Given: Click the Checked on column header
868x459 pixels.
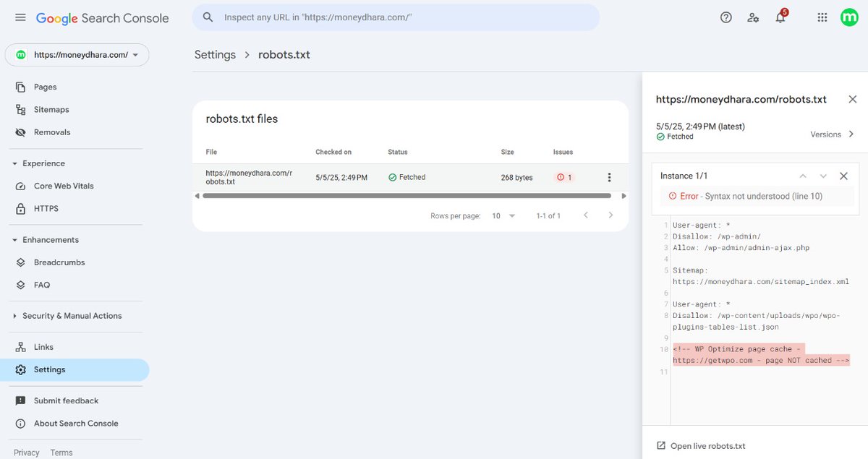Looking at the screenshot, I should pos(333,153).
